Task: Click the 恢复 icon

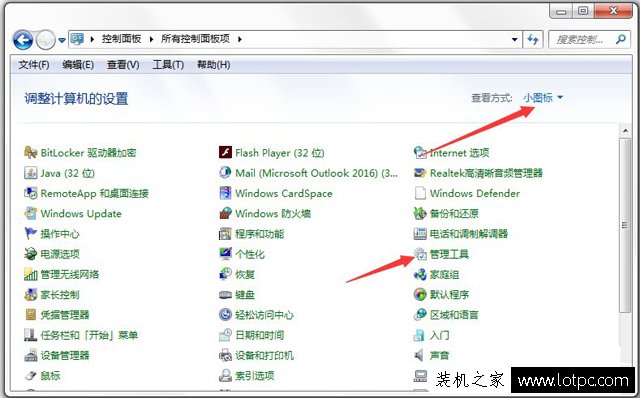Action: [x=225, y=274]
